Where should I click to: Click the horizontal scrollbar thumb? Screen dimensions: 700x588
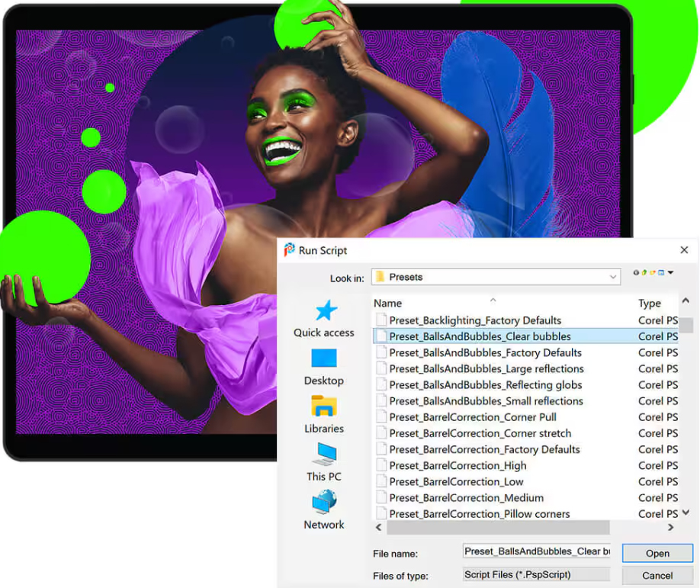(498, 527)
